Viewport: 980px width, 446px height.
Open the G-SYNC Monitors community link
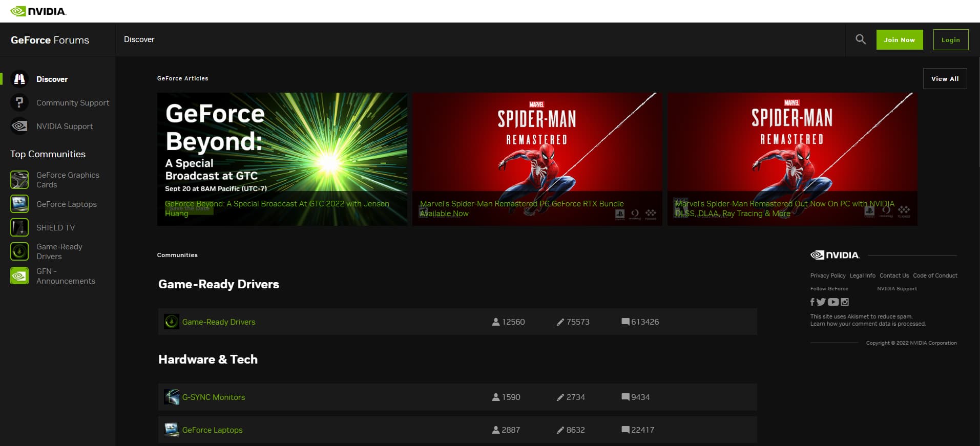[214, 397]
